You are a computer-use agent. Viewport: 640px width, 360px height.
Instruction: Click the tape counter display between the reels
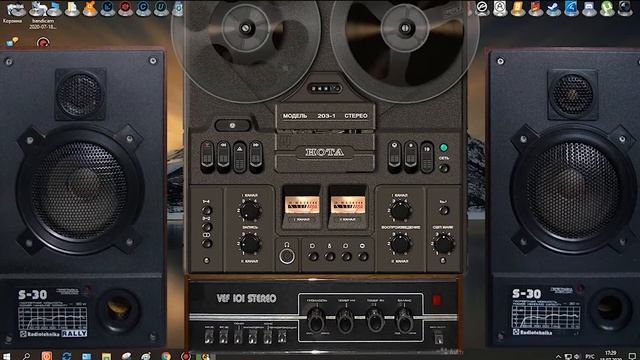[x=324, y=88]
